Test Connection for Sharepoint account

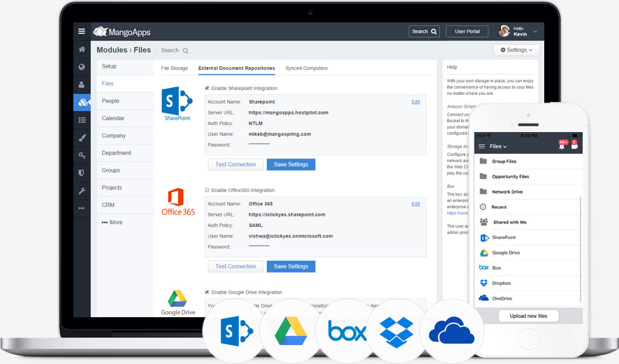pyautogui.click(x=235, y=165)
